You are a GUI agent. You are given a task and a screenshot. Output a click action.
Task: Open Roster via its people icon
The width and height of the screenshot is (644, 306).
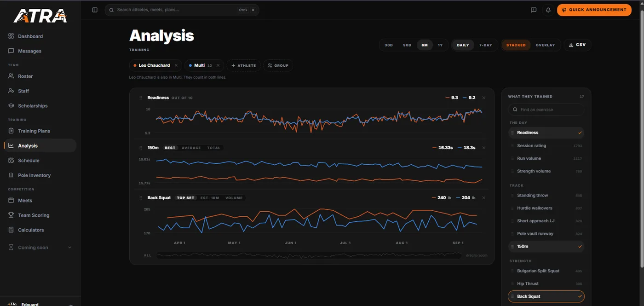[x=11, y=76]
